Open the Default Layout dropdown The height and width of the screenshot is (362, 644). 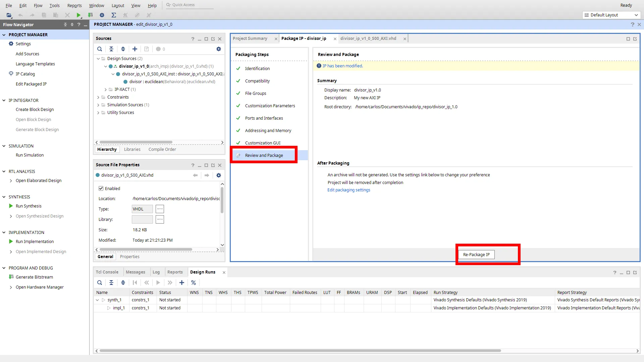point(611,15)
